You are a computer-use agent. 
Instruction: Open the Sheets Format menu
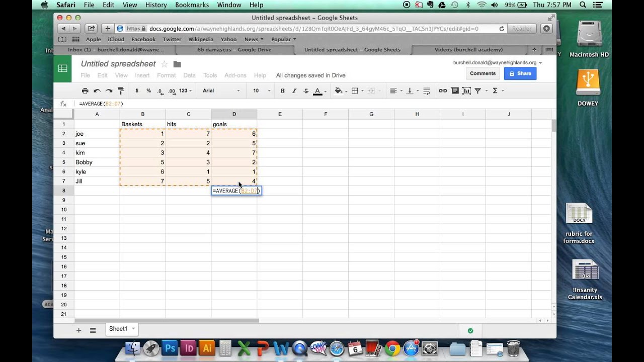[166, 75]
